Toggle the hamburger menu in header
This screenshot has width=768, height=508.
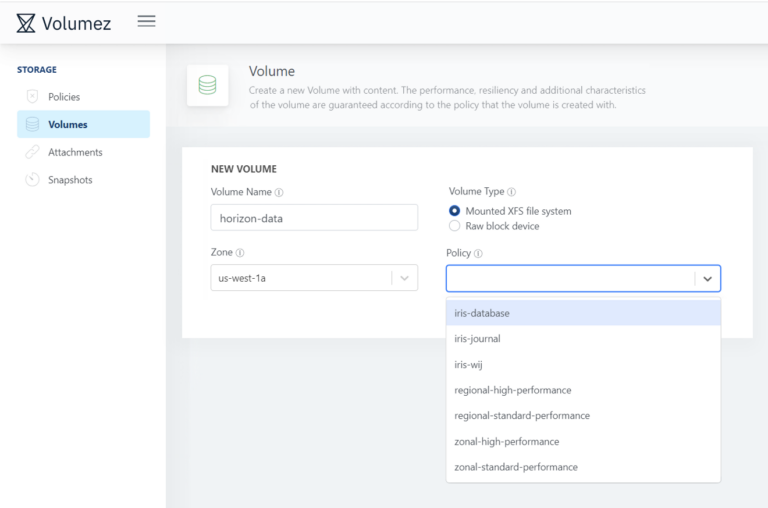click(146, 21)
